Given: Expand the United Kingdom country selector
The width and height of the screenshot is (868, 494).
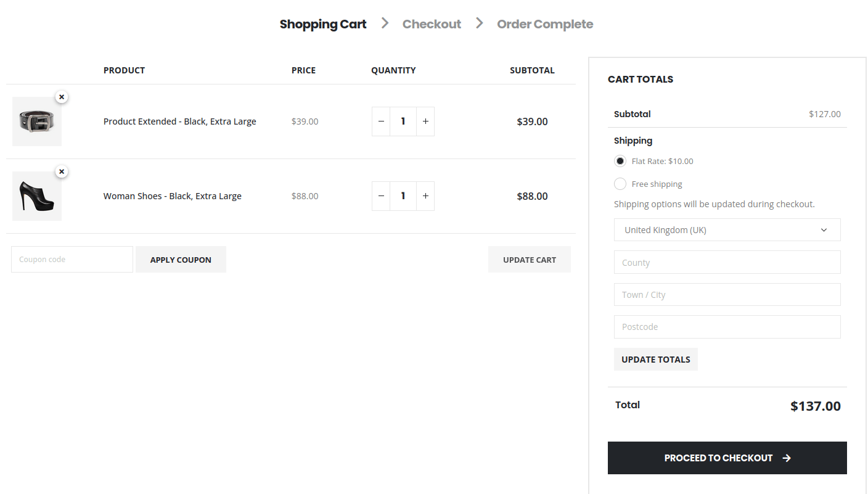Looking at the screenshot, I should [x=727, y=229].
